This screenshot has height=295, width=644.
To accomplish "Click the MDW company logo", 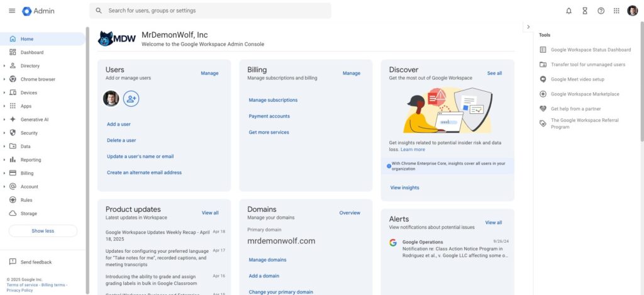I will coord(116,39).
